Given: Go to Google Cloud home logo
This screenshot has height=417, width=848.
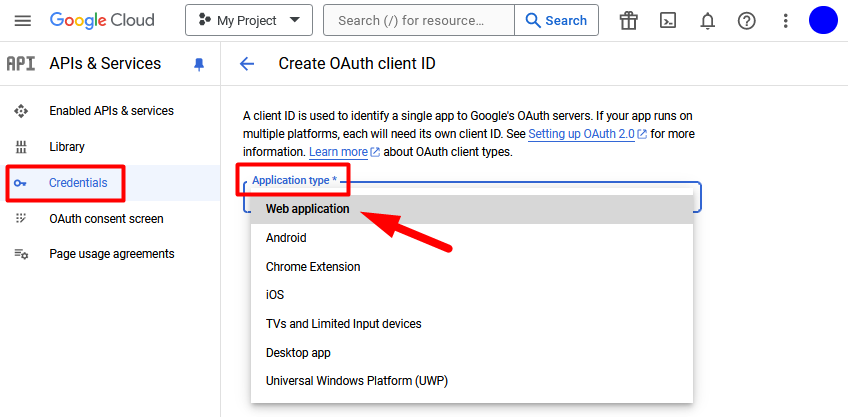Looking at the screenshot, I should point(102,21).
